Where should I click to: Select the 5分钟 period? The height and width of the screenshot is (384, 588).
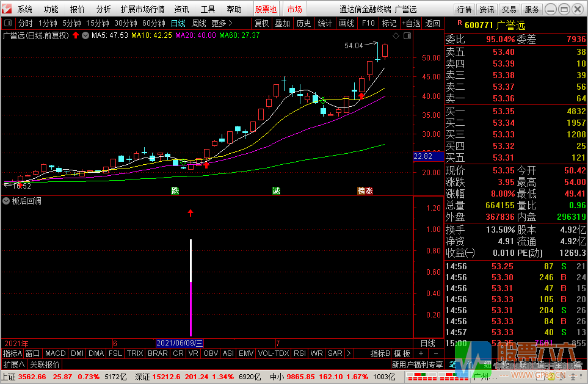point(71,23)
